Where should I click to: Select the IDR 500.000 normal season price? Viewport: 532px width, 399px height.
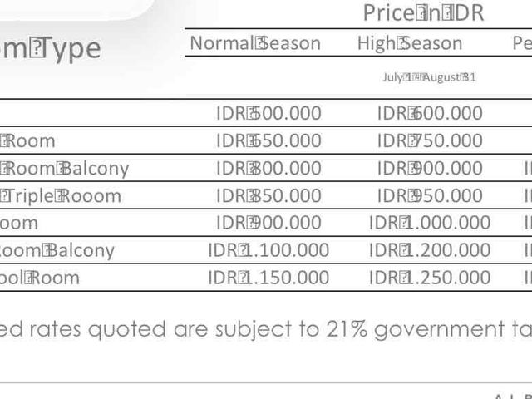(x=268, y=113)
